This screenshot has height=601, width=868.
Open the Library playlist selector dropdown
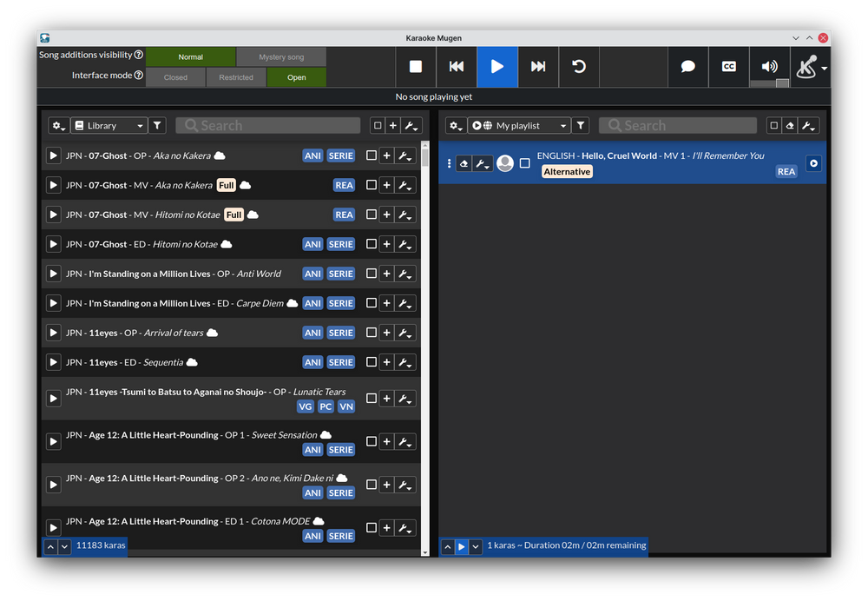click(x=109, y=126)
